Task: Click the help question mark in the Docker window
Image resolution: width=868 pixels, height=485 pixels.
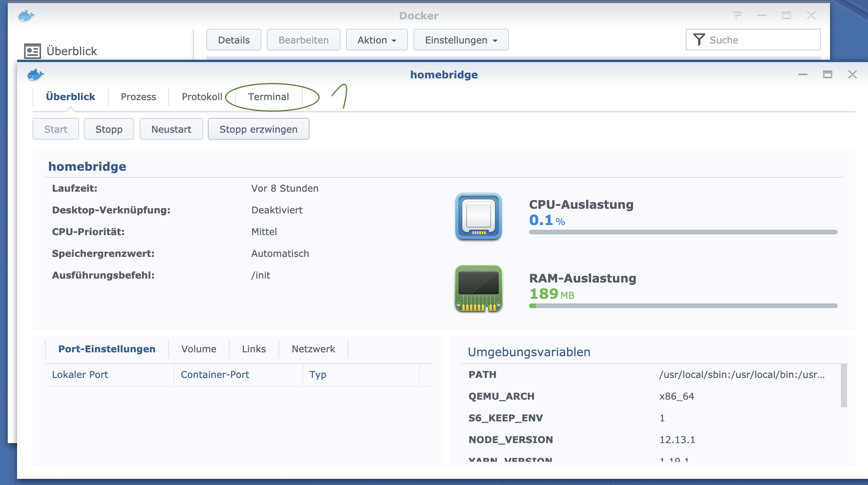Action: 737,16
